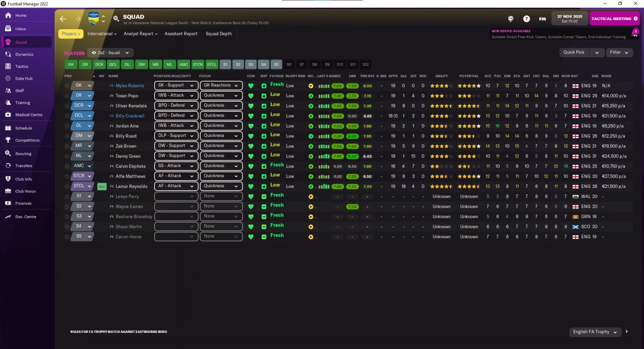The height and width of the screenshot is (349, 644).
Task: Open the Club Vision icon
Action: click(x=8, y=191)
